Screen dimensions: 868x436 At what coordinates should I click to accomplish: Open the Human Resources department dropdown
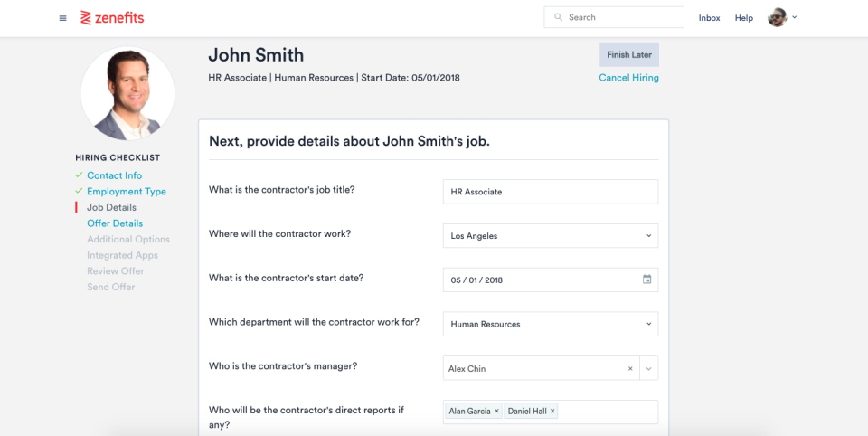[x=648, y=324]
